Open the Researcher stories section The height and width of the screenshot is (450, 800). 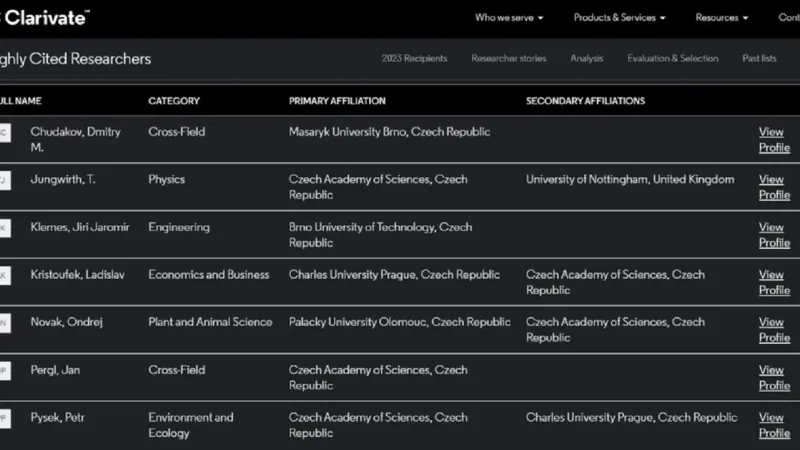point(509,59)
